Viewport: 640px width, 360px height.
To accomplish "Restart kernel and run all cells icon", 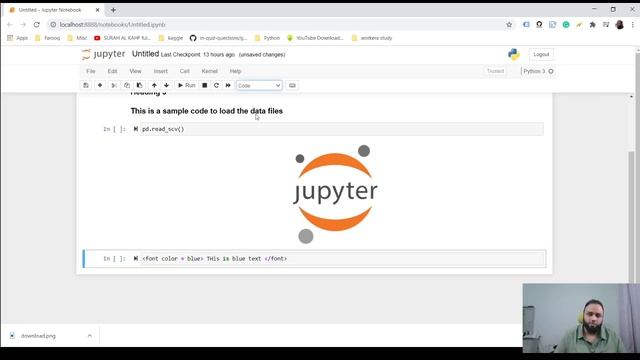I will [228, 85].
